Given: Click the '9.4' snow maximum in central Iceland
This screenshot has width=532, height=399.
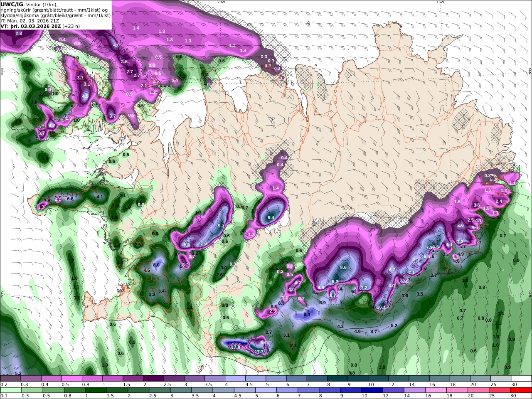Looking at the screenshot, I should tap(271, 217).
